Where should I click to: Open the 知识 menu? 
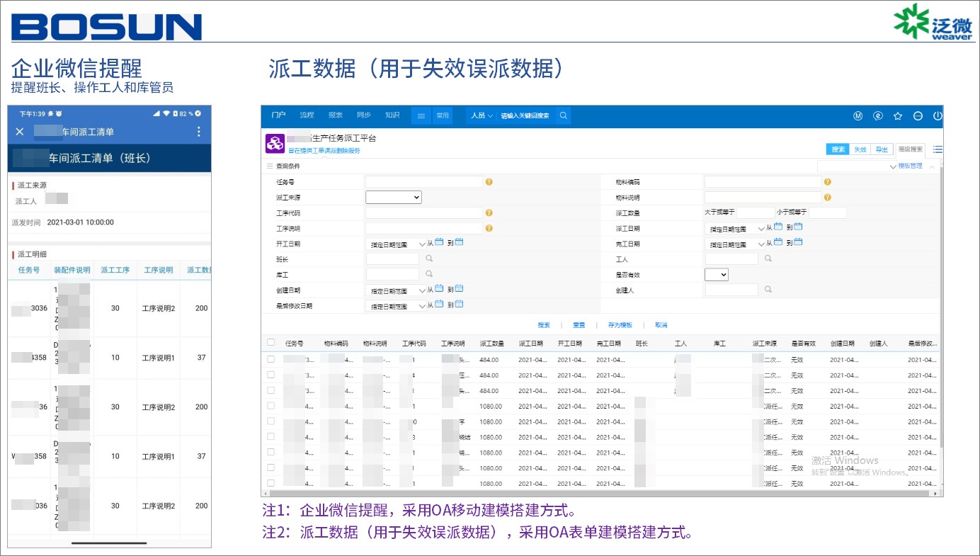pos(392,115)
